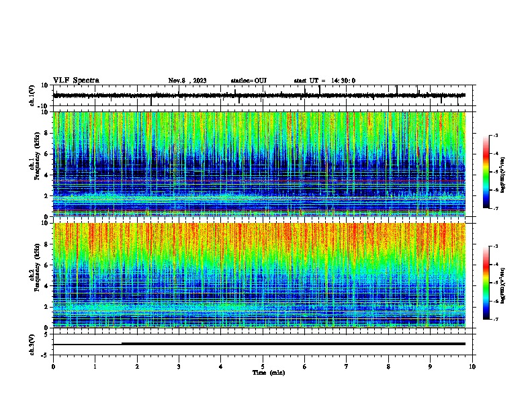Image resolution: width=532 pixels, height=411 pixels.
Task: Click the "ch.1 Frequency (kHz)" axis label
Action: click(x=34, y=156)
